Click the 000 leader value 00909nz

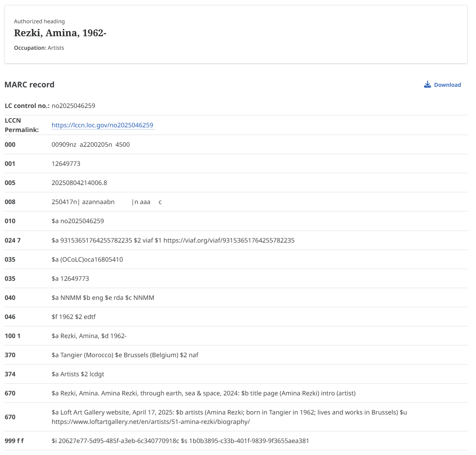point(90,145)
